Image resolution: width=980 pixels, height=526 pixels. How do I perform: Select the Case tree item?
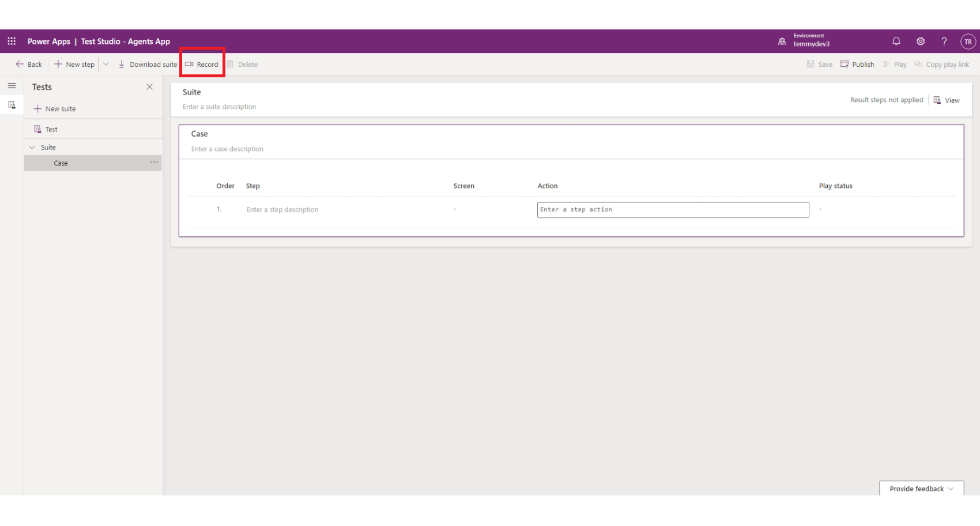click(93, 163)
